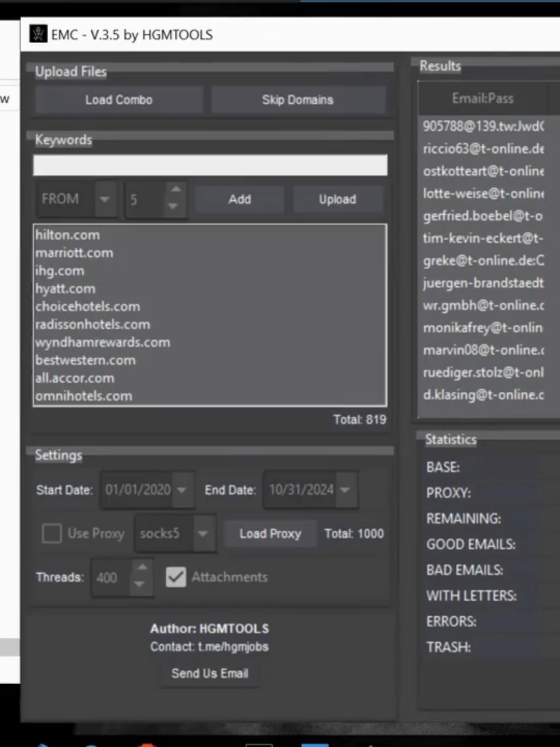Click the Total: 819 keywords count
Screen dimensions: 560x747
360,420
